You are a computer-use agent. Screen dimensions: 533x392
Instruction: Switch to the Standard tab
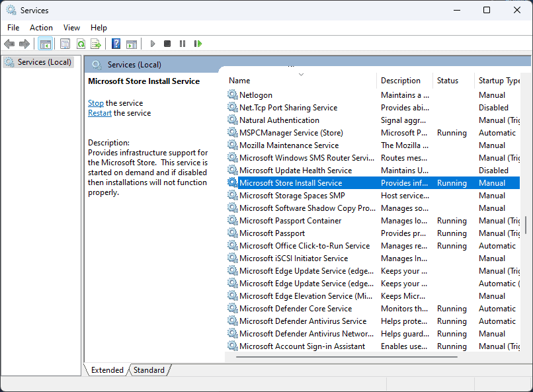(149, 370)
